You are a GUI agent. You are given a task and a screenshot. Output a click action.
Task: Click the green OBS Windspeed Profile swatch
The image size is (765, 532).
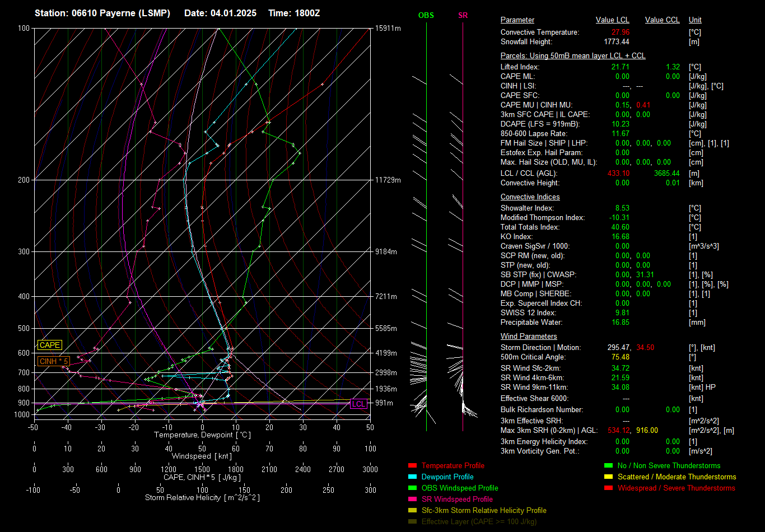pos(413,488)
